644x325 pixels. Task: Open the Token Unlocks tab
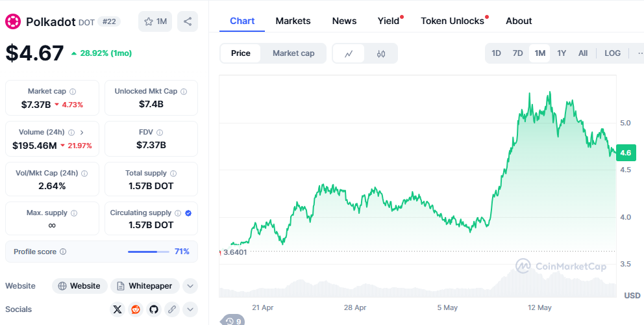pos(452,21)
